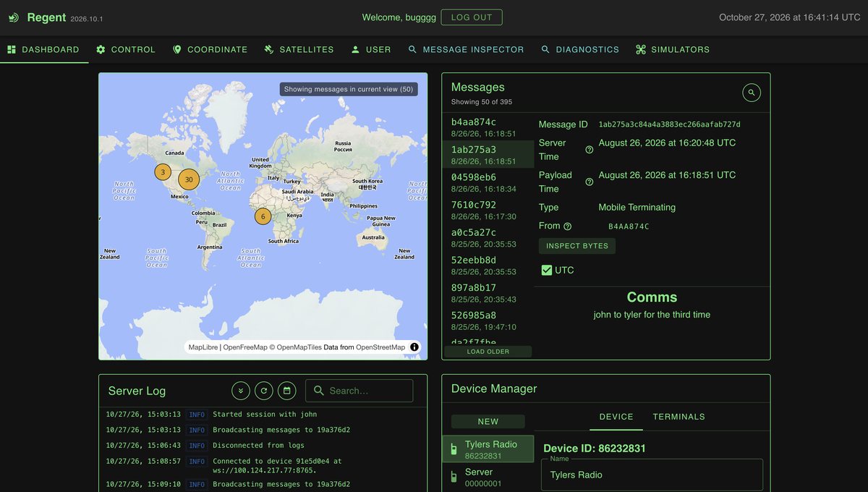Switch to Diagnostics tab
This screenshot has height=492, width=868.
click(x=580, y=50)
